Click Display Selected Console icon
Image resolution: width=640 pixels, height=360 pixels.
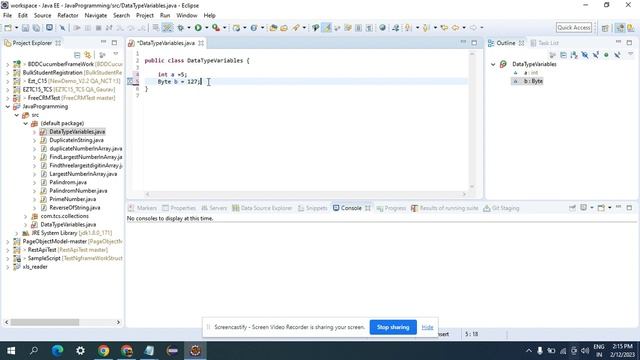coord(584,208)
